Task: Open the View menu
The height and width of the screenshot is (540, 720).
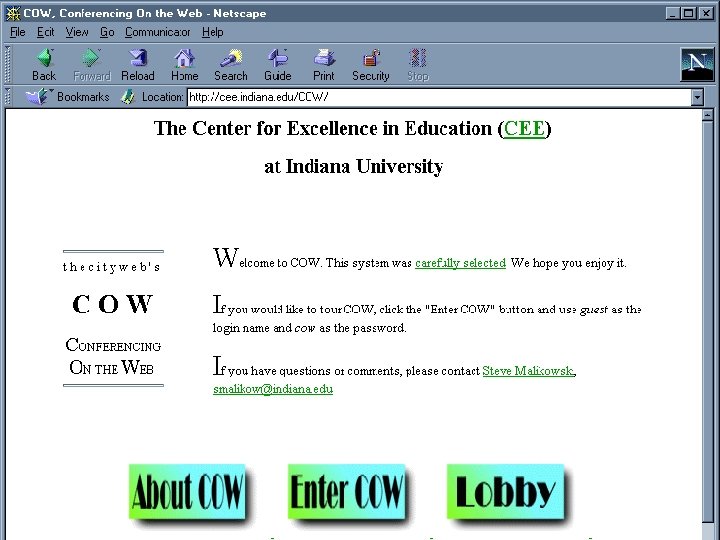Action: point(77,32)
